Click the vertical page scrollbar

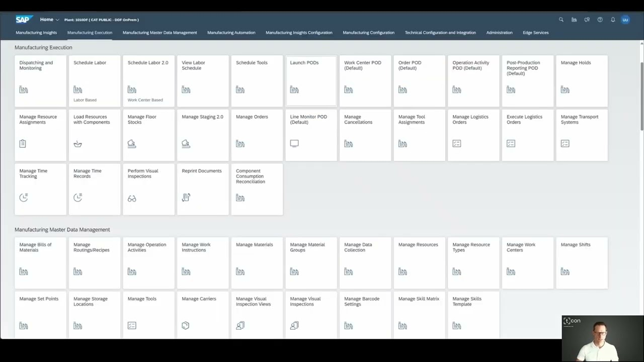point(641,90)
